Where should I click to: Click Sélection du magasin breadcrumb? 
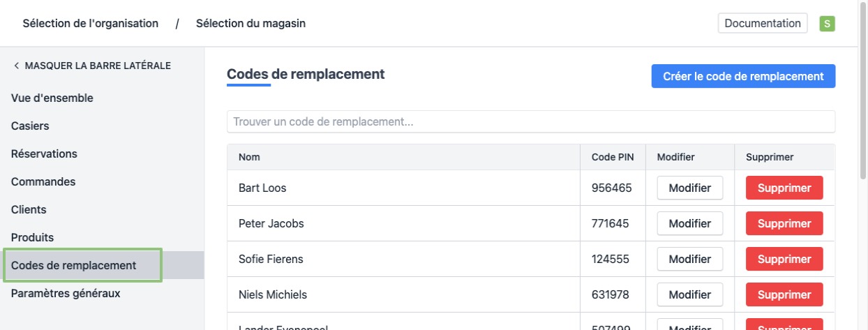tap(250, 24)
